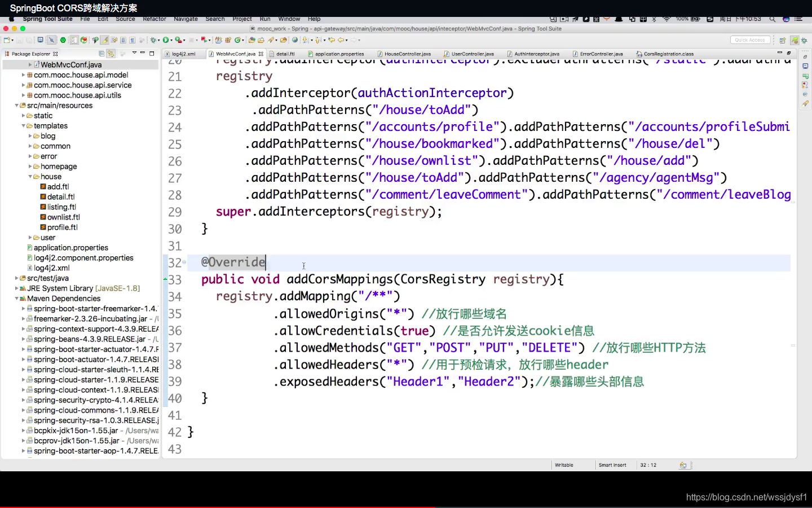This screenshot has width=812, height=508.
Task: Minimize the Package Explorer view
Action: click(142, 53)
